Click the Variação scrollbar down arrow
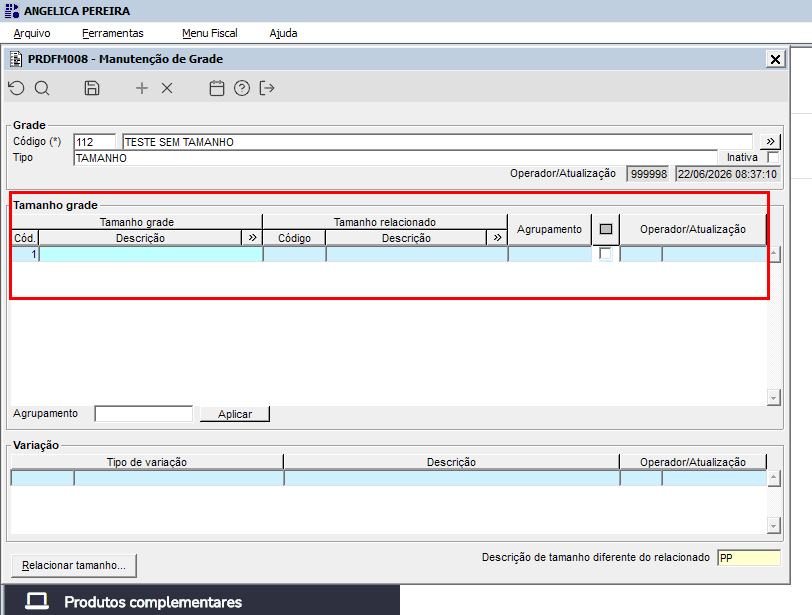The height and width of the screenshot is (615, 812). pos(774,525)
